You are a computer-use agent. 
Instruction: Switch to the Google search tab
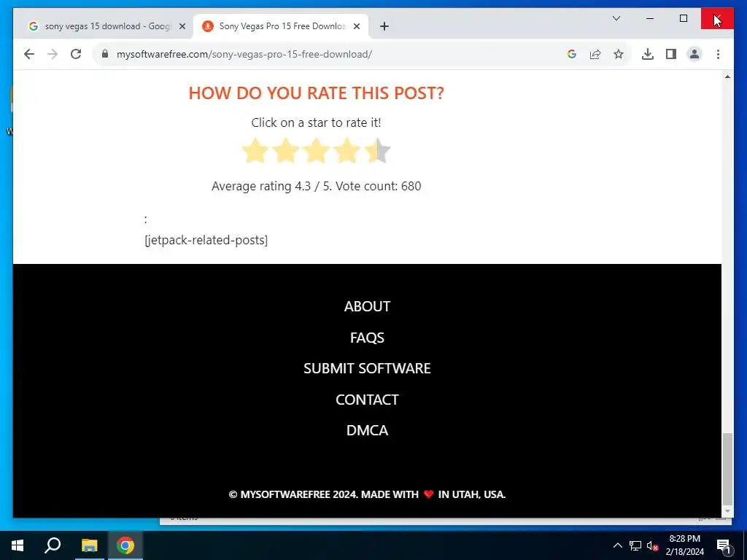[102, 26]
